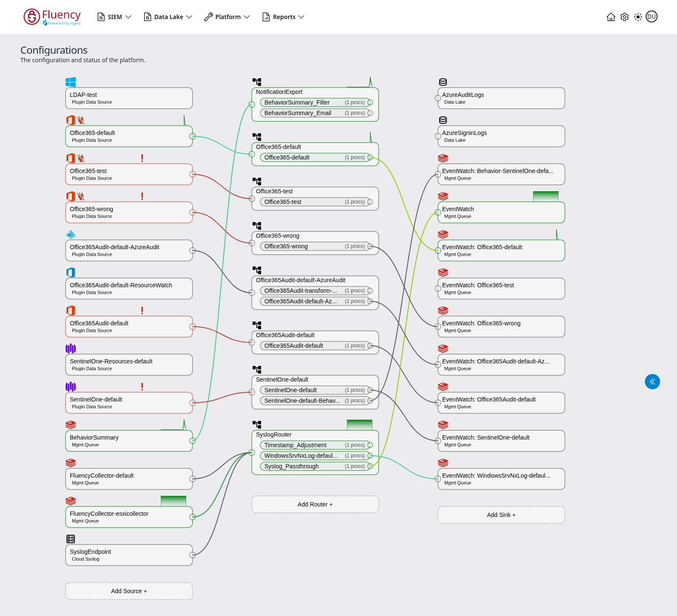Click the Windows icon above LDAP-test
The width and height of the screenshot is (677, 616).
71,82
